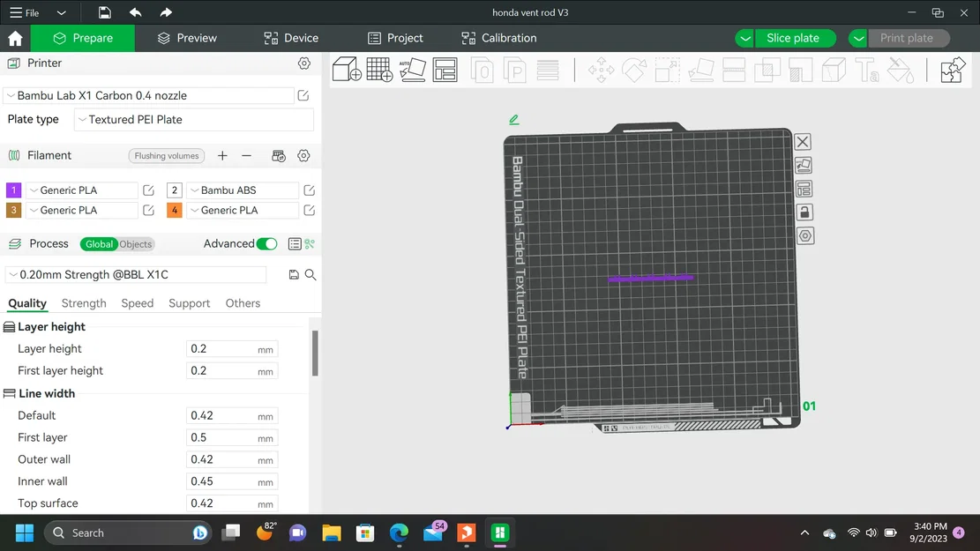Open printer settings gear icon
The height and width of the screenshot is (551, 980).
(x=303, y=63)
